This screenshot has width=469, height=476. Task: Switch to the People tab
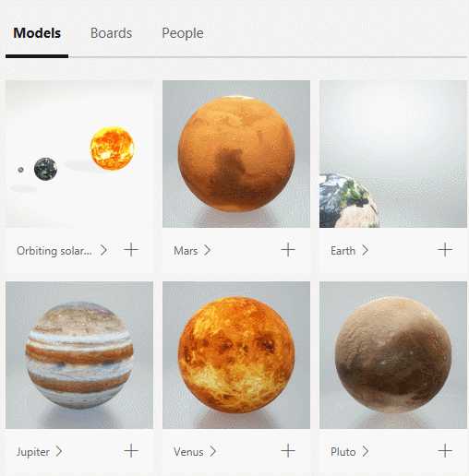(183, 33)
